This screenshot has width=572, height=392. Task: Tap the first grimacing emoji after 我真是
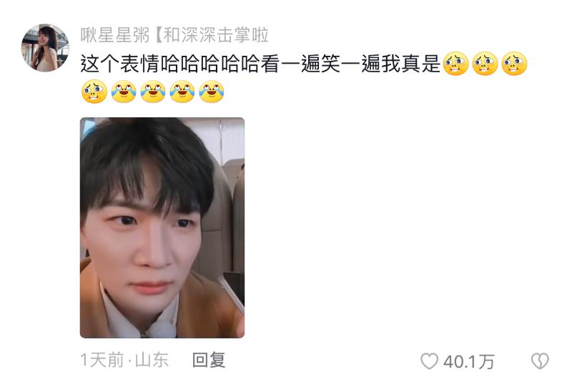coord(455,64)
